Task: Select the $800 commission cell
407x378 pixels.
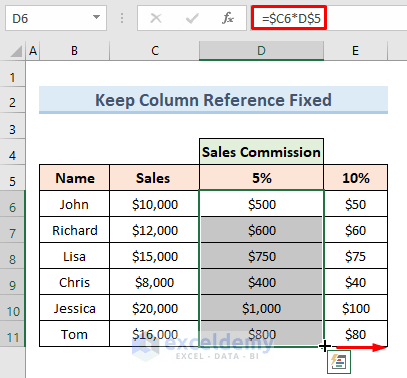Action: [261, 334]
